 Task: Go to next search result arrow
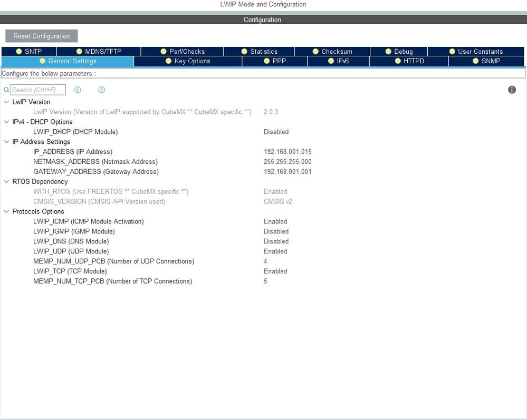101,90
